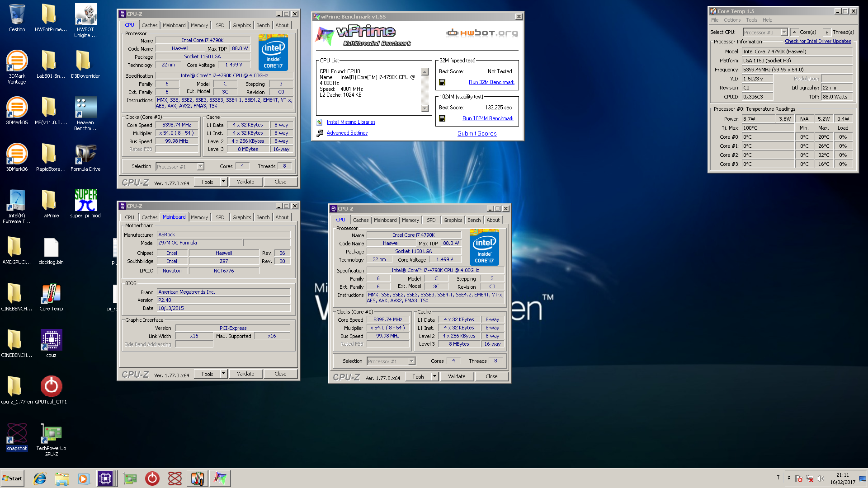Click Run 1024M Benchmark link
The height and width of the screenshot is (488, 868).
(488, 118)
